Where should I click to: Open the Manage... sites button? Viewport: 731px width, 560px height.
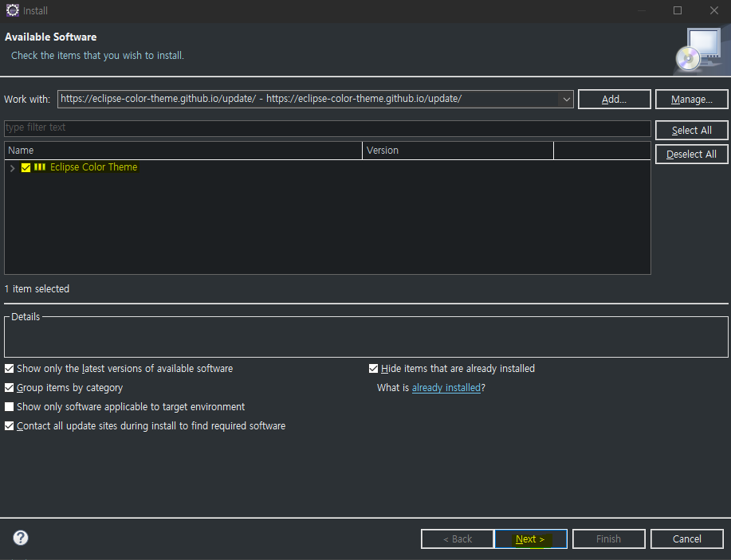click(691, 100)
